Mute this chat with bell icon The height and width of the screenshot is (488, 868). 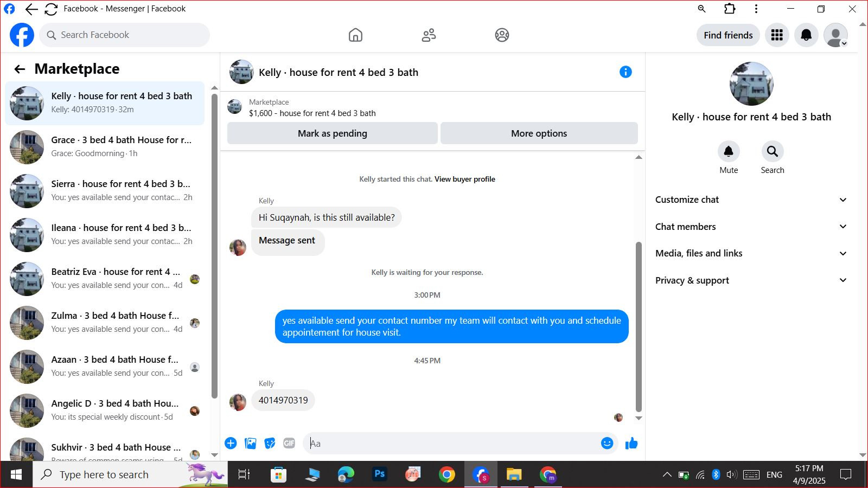[x=729, y=151]
